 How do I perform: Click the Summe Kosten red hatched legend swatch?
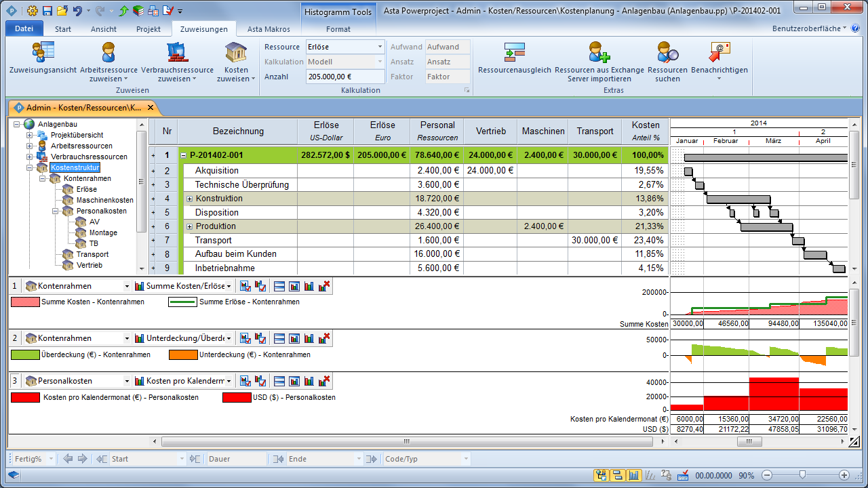(x=25, y=302)
